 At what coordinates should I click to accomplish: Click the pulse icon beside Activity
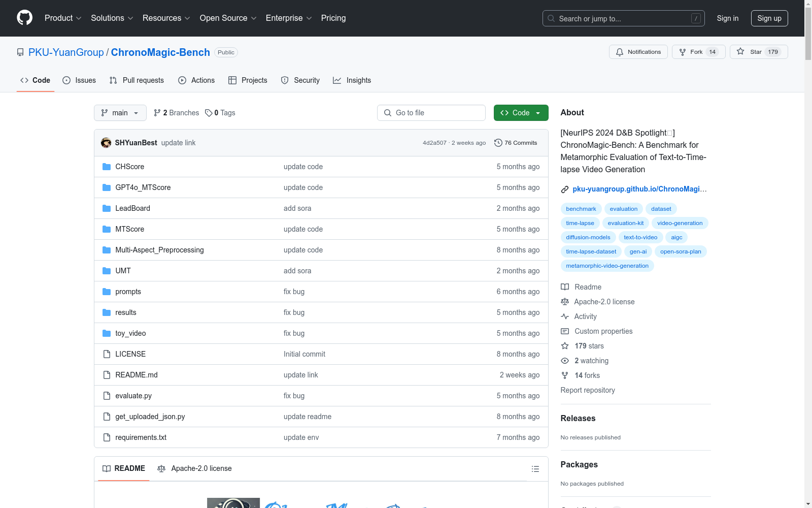click(x=565, y=316)
